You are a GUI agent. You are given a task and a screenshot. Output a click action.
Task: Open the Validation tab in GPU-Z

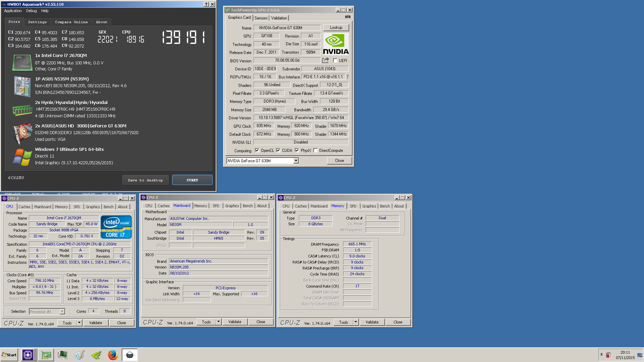click(x=279, y=18)
